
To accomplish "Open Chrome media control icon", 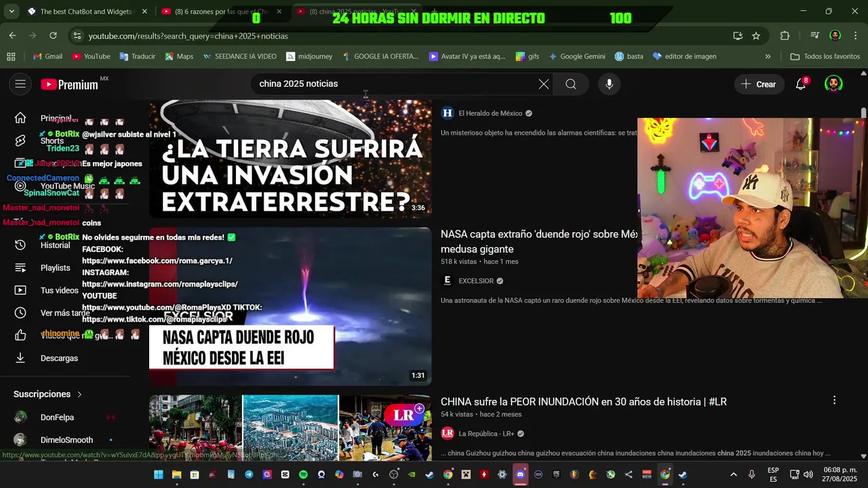I will pos(815,36).
